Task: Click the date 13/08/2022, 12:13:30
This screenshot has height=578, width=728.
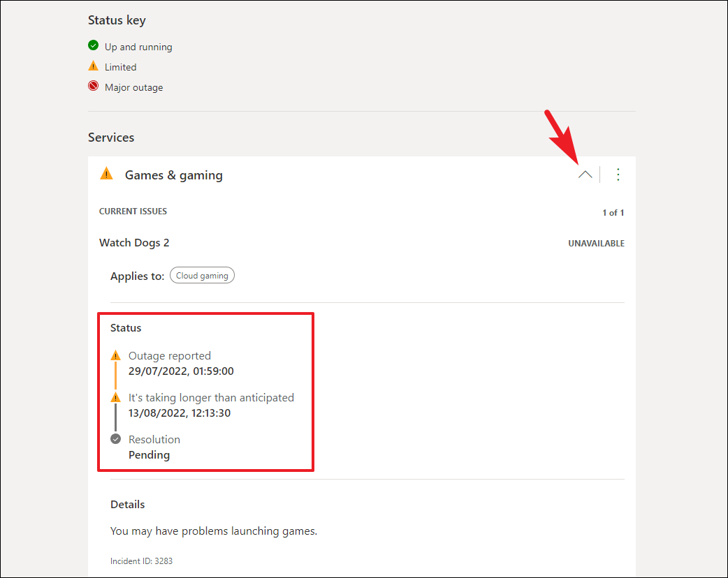Action: point(180,413)
